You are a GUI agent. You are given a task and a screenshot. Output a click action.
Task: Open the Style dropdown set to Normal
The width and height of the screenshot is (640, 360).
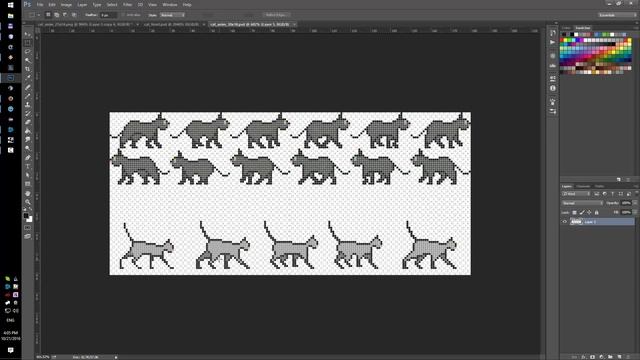[x=172, y=15]
